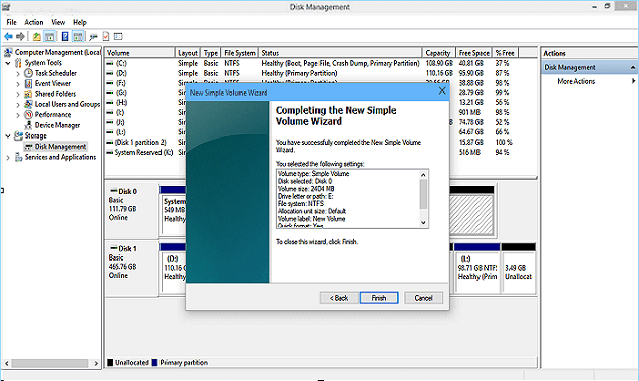Sort by the Status column header

click(340, 53)
